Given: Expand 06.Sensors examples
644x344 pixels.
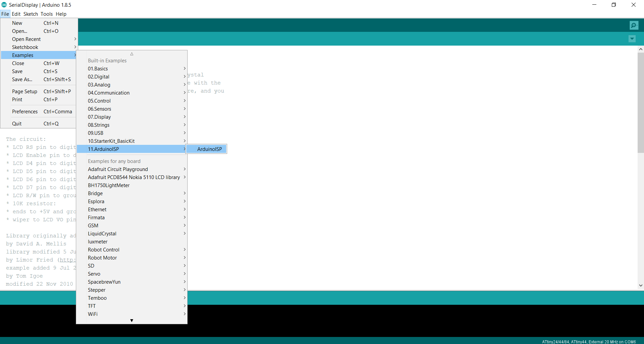Looking at the screenshot, I should (x=132, y=109).
